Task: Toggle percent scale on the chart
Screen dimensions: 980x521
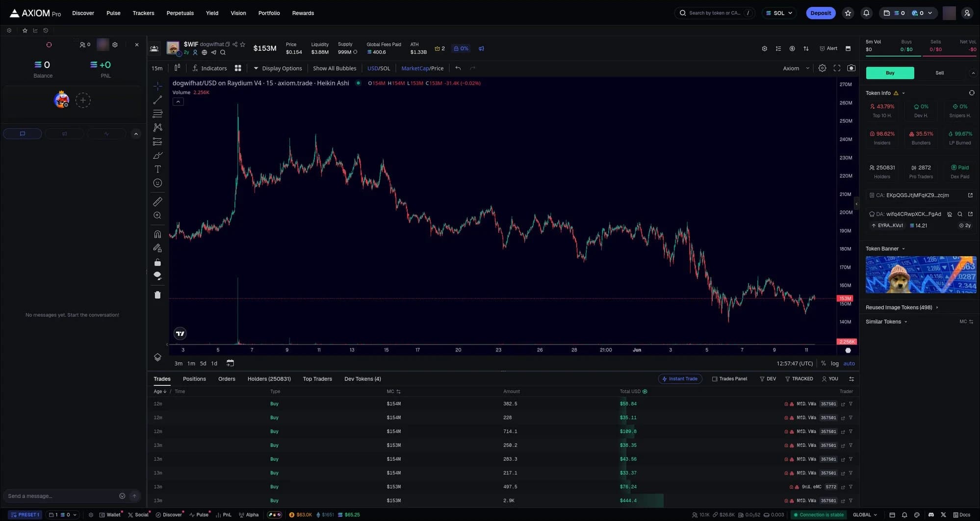Action: point(824,364)
